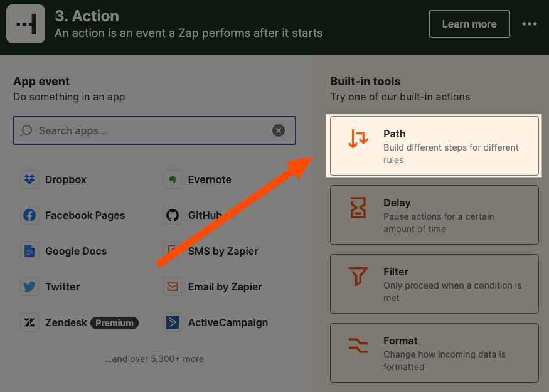Image resolution: width=549 pixels, height=392 pixels.
Task: Click the Evernote label
Action: (x=210, y=179)
